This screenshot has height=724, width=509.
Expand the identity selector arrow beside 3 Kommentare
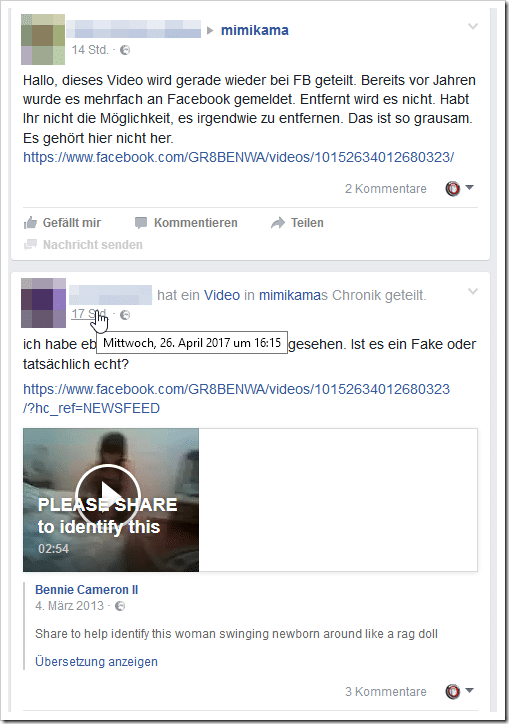470,690
